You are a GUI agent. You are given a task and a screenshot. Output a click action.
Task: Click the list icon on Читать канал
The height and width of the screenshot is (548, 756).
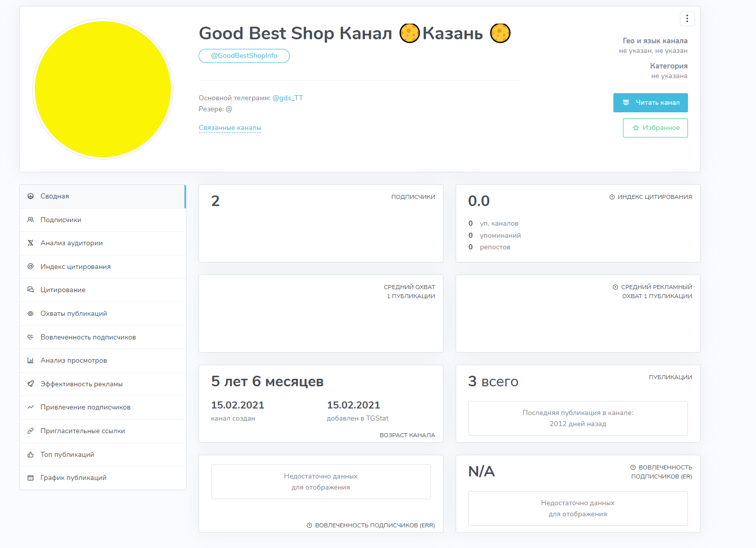click(x=626, y=102)
